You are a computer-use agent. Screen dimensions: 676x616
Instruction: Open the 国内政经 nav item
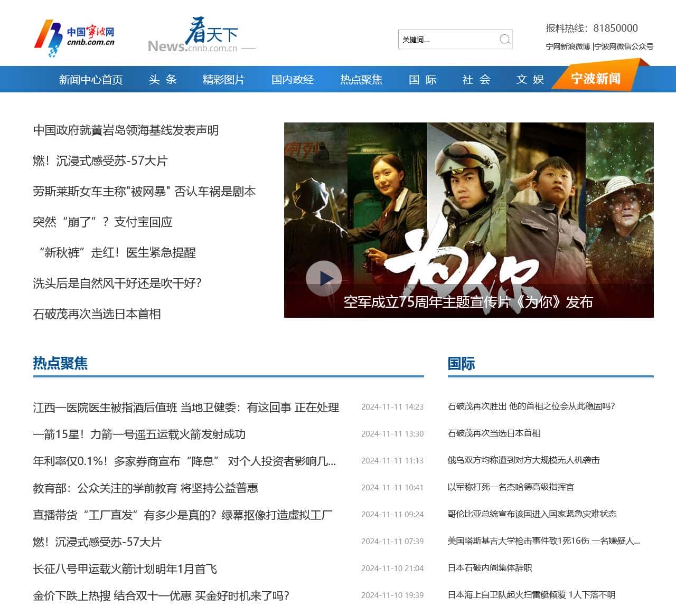[293, 80]
